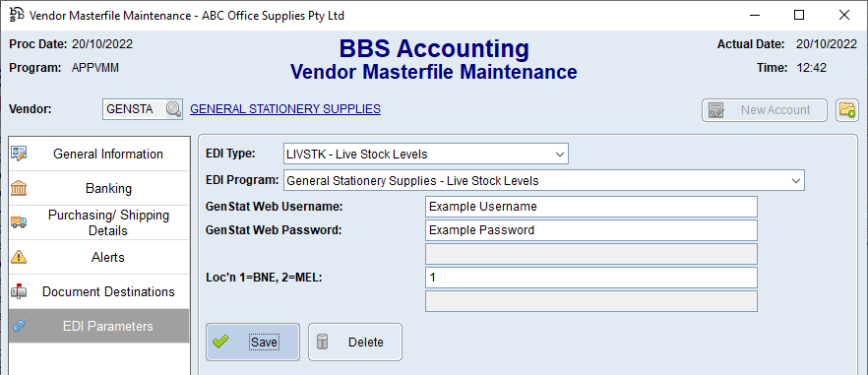Open the EDI Program dropdown list
The width and height of the screenshot is (868, 375).
pos(796,180)
